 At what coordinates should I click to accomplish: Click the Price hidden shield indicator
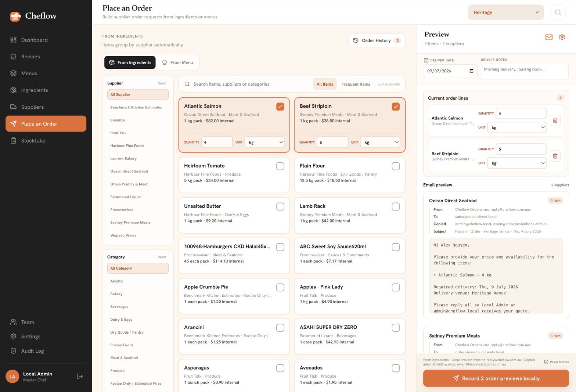(556, 362)
